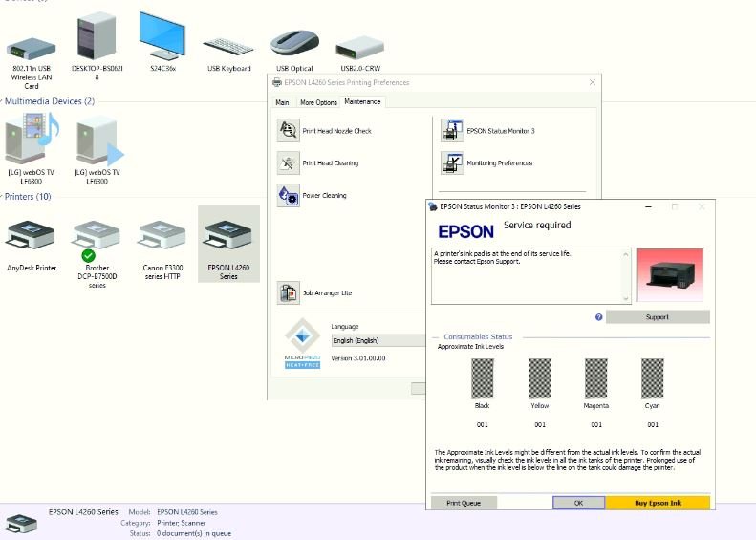Select the Canon E3300 series printer
The width and height of the screenshot is (756, 540).
tap(162, 248)
